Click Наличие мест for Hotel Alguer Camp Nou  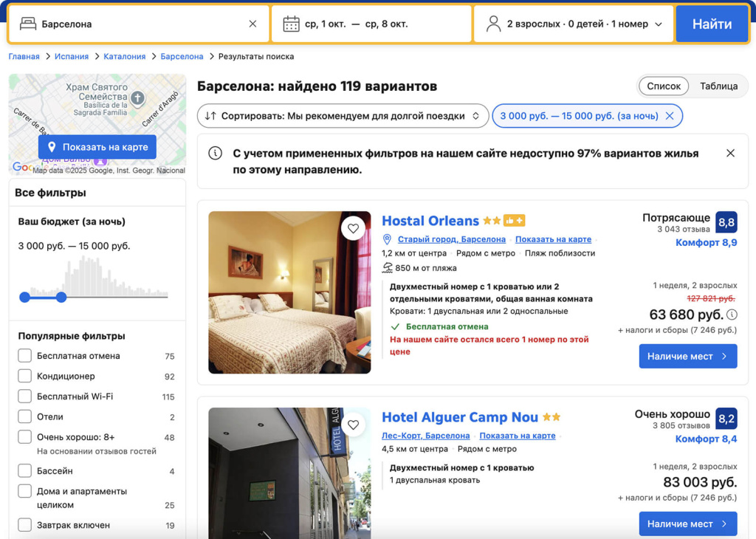click(688, 523)
